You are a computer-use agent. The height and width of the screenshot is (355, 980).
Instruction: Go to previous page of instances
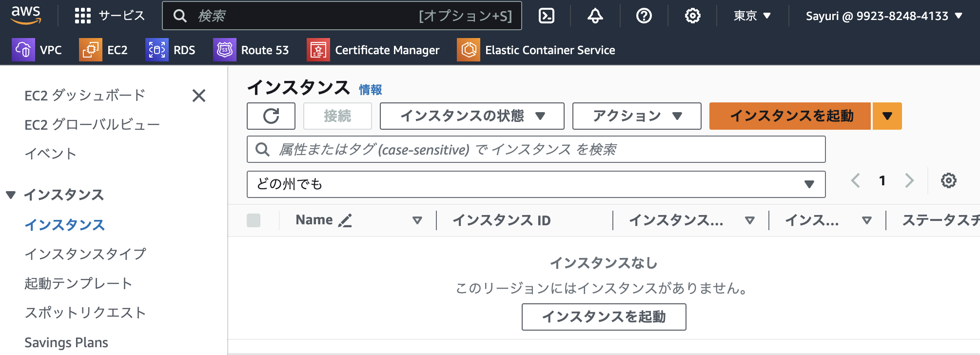[x=856, y=180]
